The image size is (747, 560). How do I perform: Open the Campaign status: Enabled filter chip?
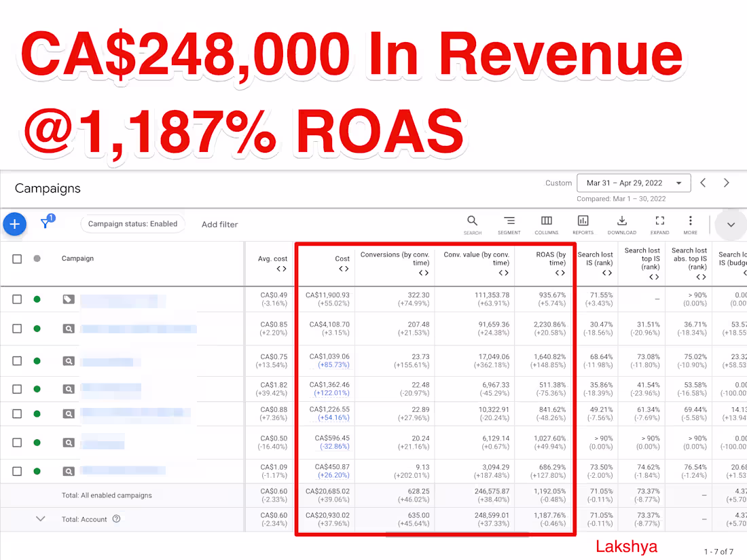pyautogui.click(x=132, y=224)
